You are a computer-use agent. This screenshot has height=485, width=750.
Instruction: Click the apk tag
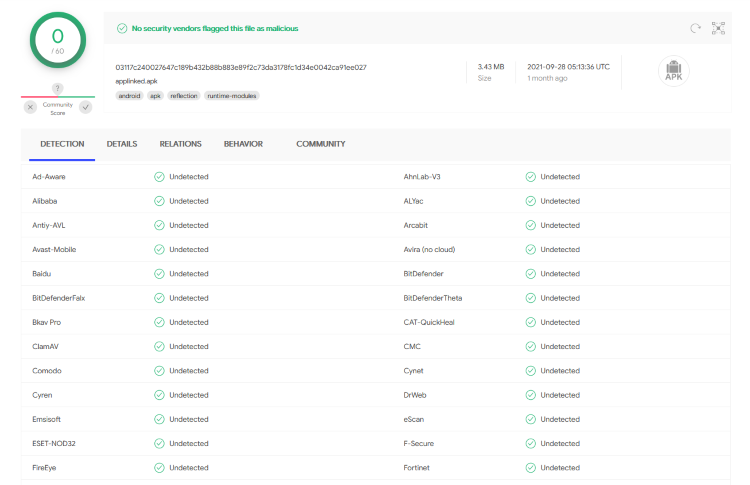pos(155,96)
